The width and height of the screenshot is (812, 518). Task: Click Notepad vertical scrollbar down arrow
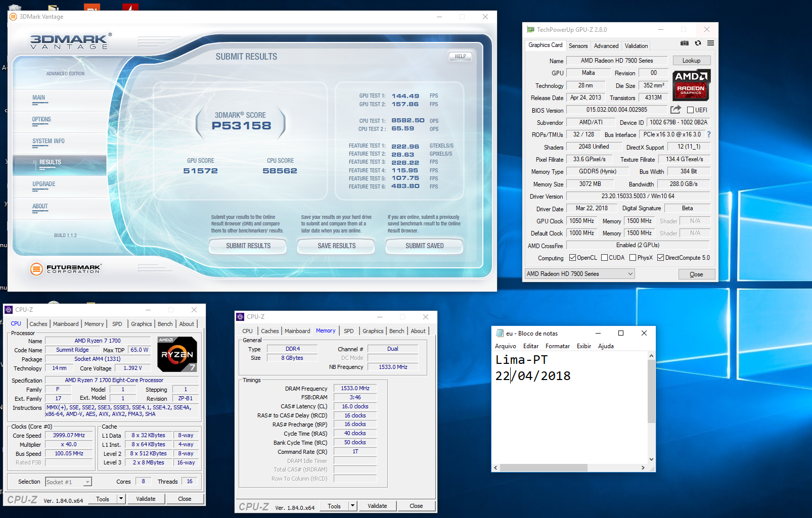[x=651, y=459]
